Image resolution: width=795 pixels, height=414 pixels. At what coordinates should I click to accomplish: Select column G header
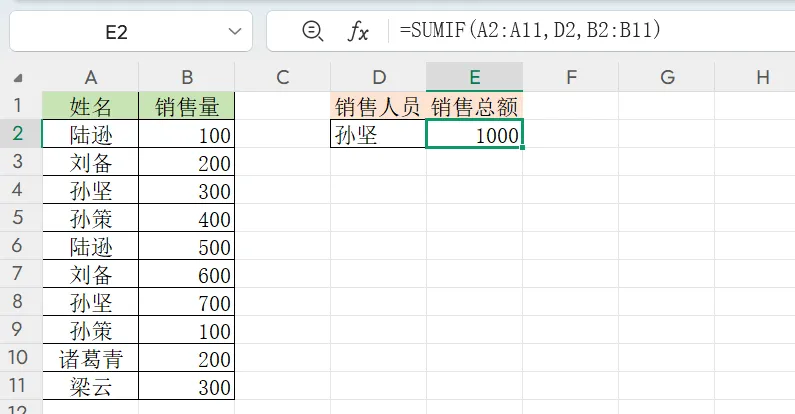point(667,77)
